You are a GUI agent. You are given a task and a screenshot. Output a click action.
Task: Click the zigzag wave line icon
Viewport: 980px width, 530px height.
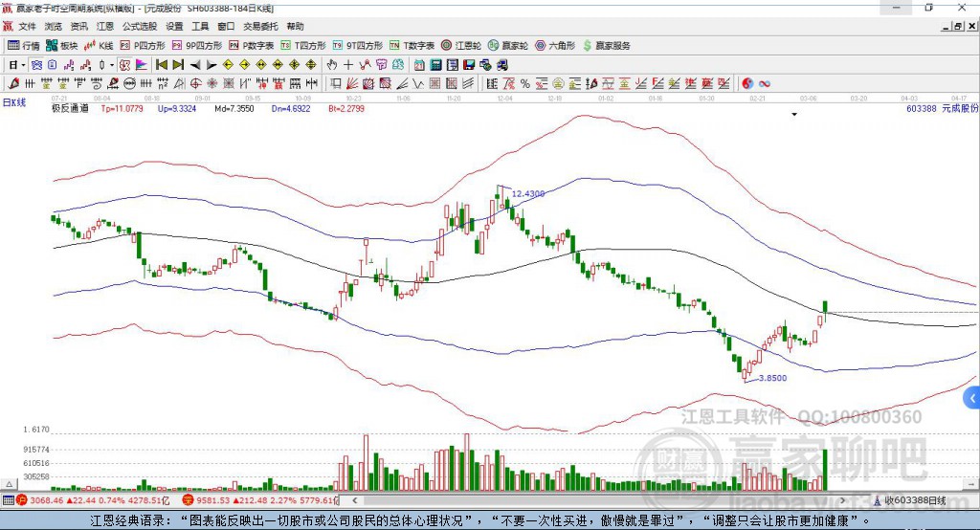418,83
